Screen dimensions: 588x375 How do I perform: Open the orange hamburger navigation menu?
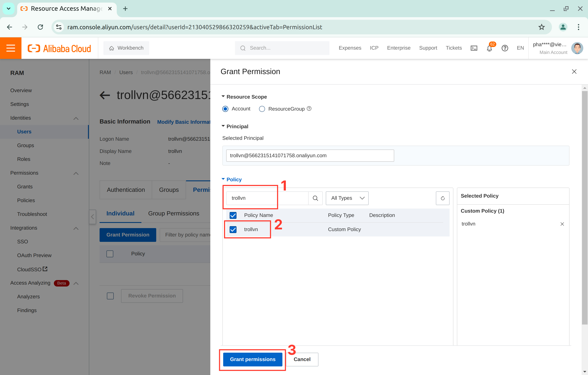11,48
